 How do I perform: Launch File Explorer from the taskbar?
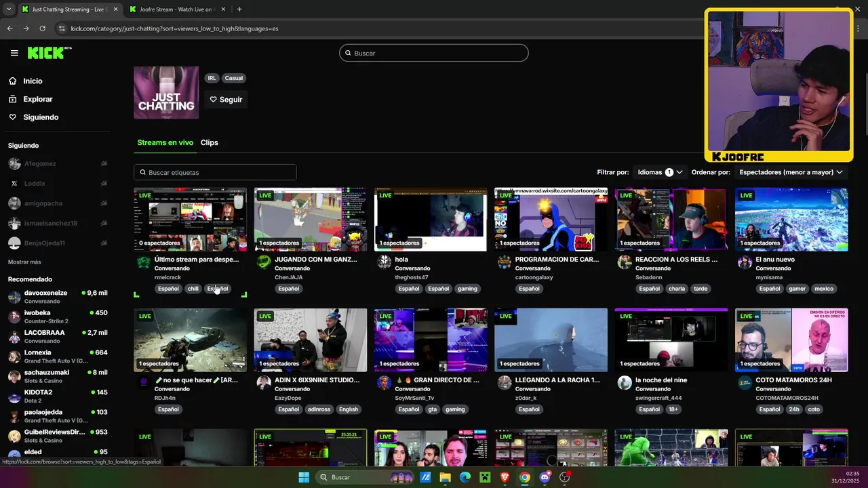click(x=445, y=477)
